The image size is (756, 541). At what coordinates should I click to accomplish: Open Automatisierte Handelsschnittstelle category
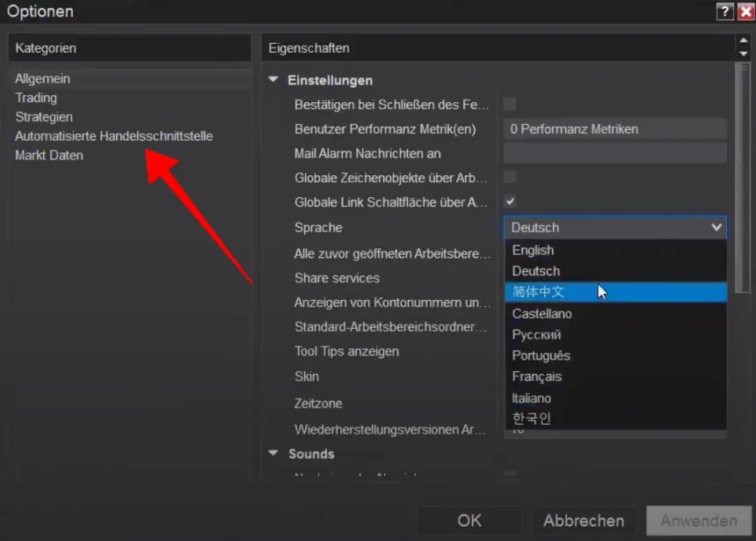(x=113, y=136)
